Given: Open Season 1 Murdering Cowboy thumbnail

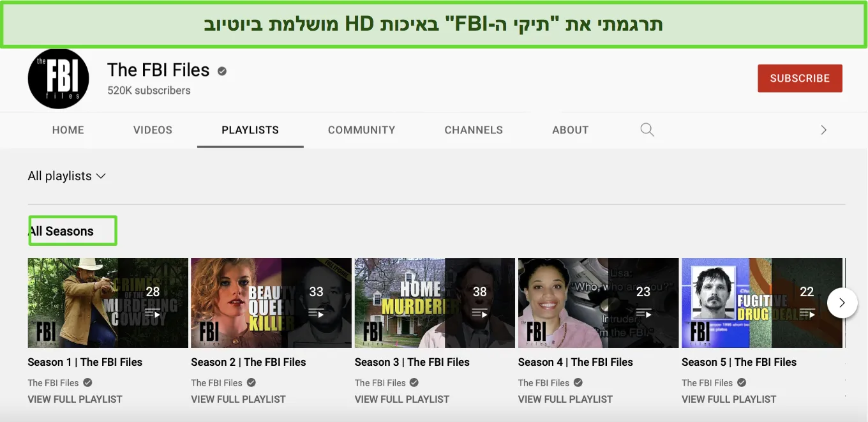Looking at the screenshot, I should coord(108,303).
